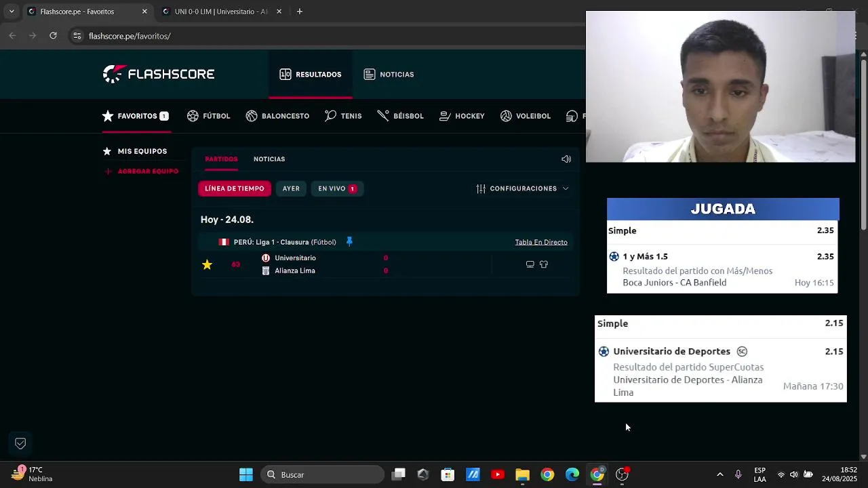The image size is (868, 488).
Task: Reload the page
Action: [53, 36]
